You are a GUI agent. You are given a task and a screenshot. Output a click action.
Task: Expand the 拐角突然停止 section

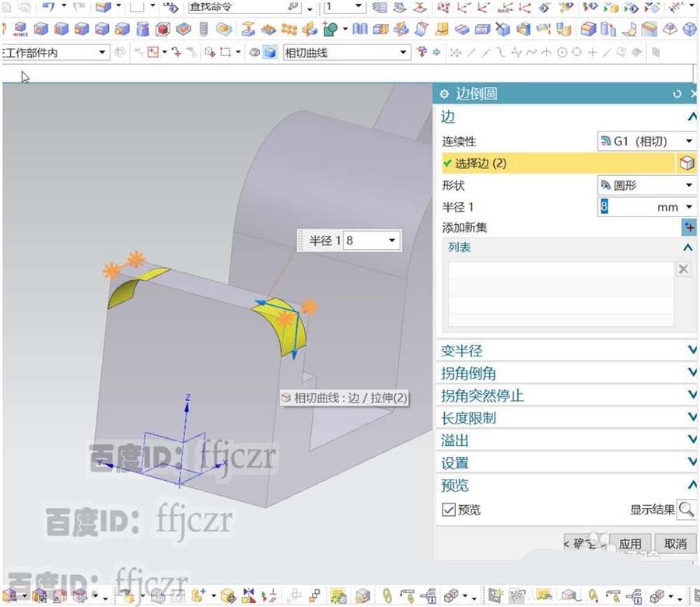tap(691, 395)
